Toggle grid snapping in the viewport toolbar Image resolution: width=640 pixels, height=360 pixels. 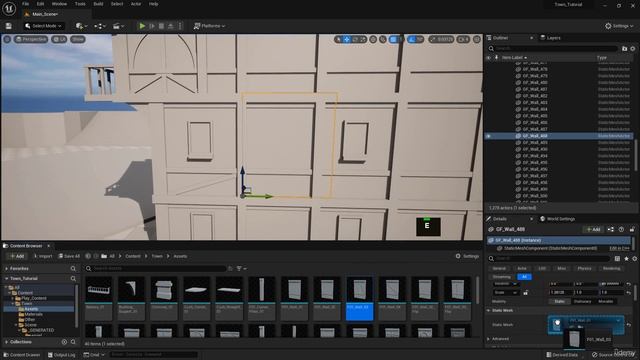point(393,39)
